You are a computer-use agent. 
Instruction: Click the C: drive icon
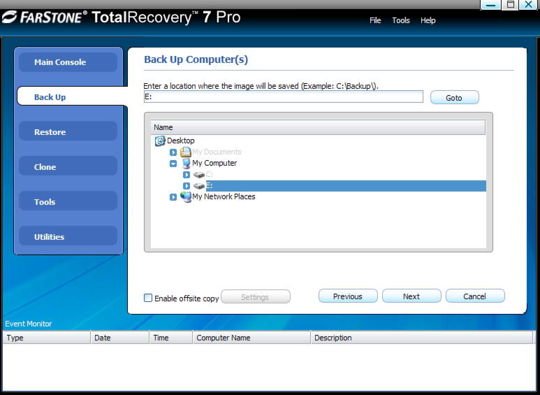pos(199,175)
